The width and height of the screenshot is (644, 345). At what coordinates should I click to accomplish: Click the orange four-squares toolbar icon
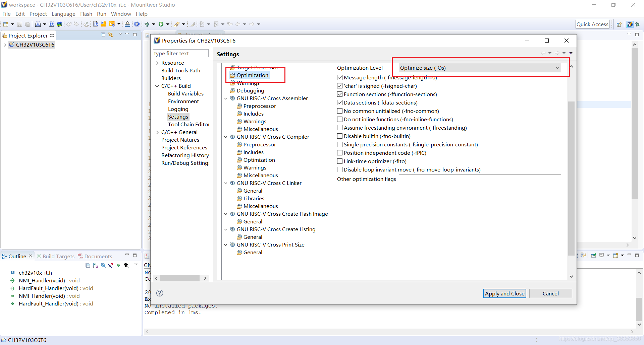(103, 24)
